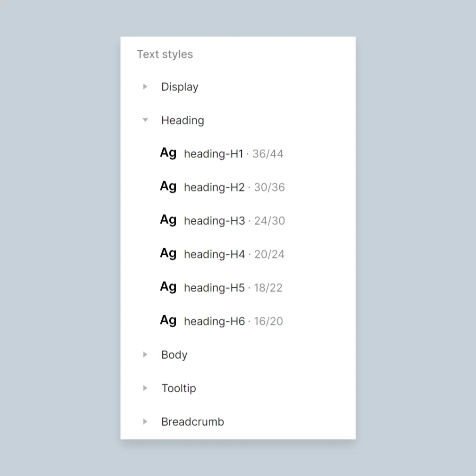Screen dimensions: 476x476
Task: Open the Heading group label
Action: tap(183, 120)
